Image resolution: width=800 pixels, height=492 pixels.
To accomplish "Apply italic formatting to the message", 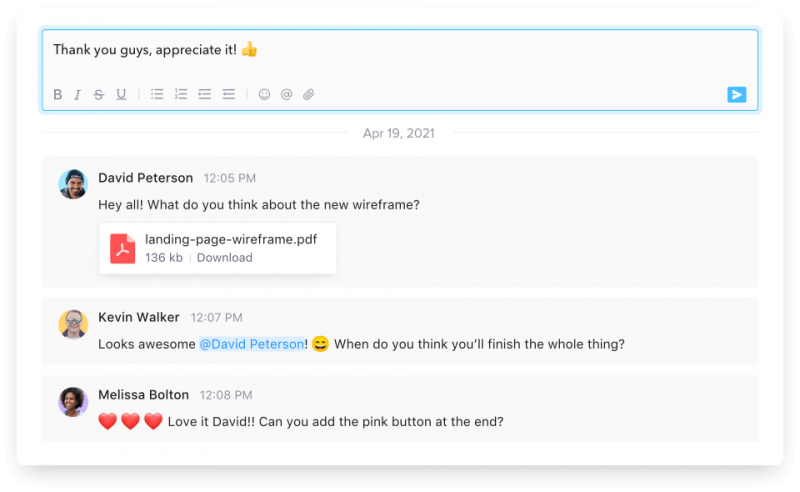I will (x=78, y=95).
